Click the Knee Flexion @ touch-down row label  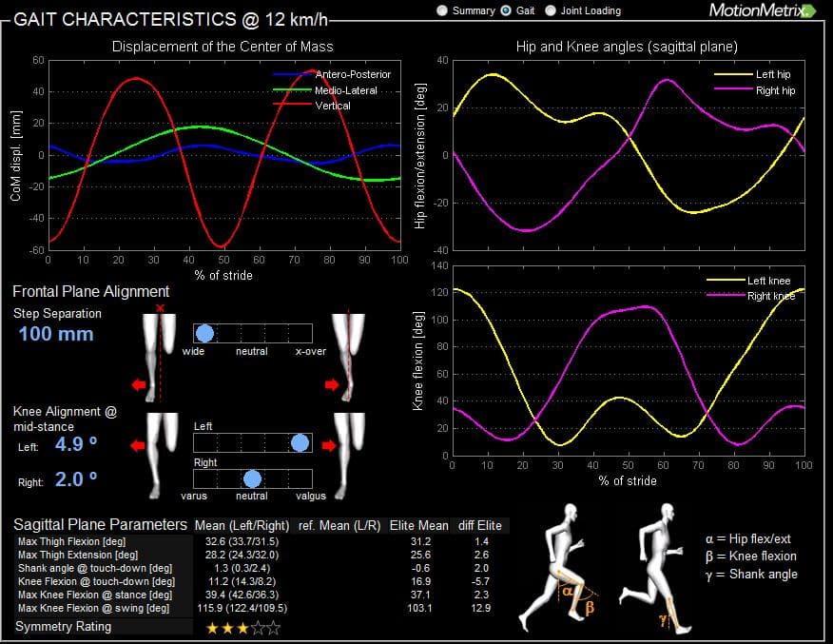tap(96, 581)
